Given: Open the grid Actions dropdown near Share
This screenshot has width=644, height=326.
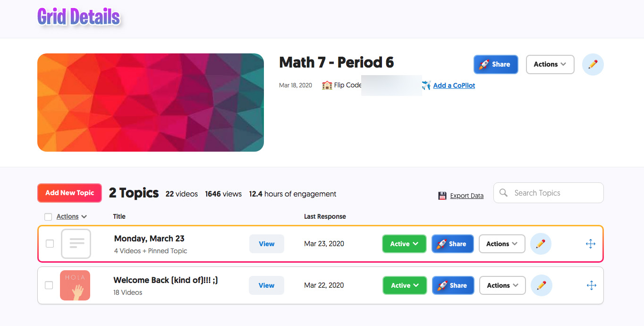Looking at the screenshot, I should click(550, 64).
